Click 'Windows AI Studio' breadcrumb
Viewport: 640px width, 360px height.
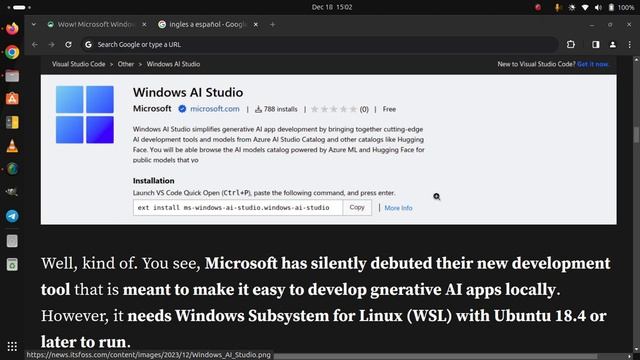tap(173, 64)
